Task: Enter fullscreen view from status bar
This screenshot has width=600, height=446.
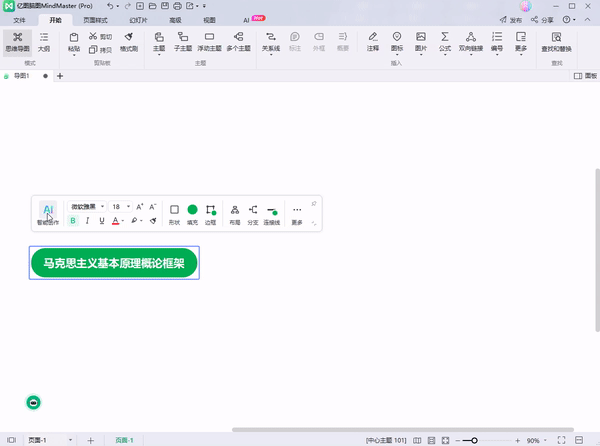Action: coord(561,440)
